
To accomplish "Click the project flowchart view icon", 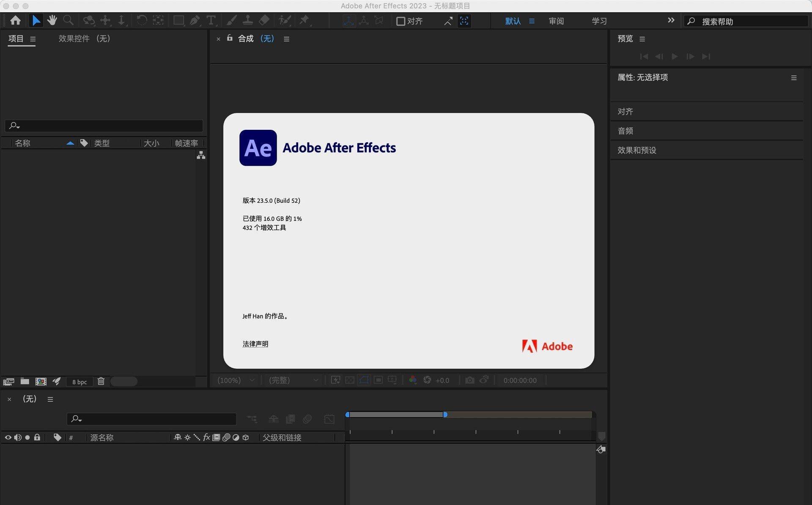I will coord(201,156).
